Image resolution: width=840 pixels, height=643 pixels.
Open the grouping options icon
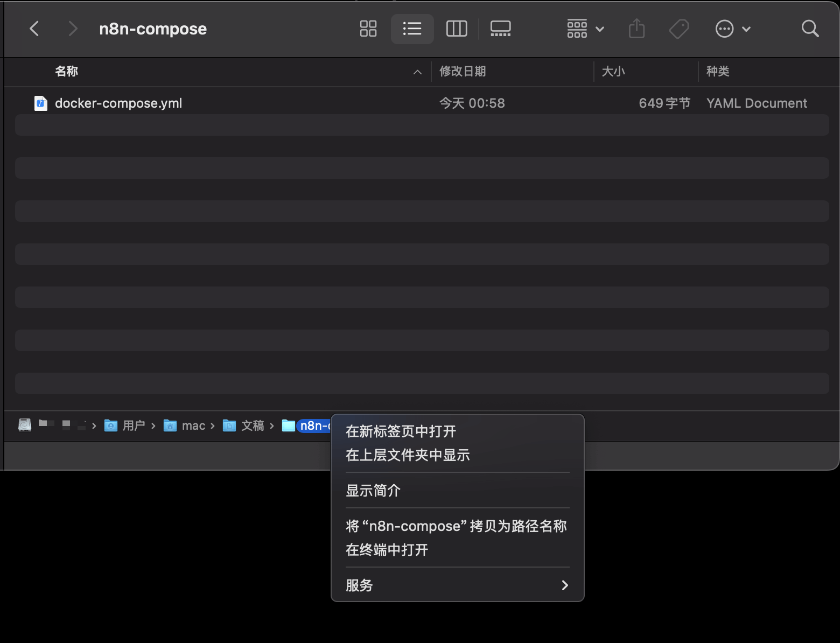[577, 29]
